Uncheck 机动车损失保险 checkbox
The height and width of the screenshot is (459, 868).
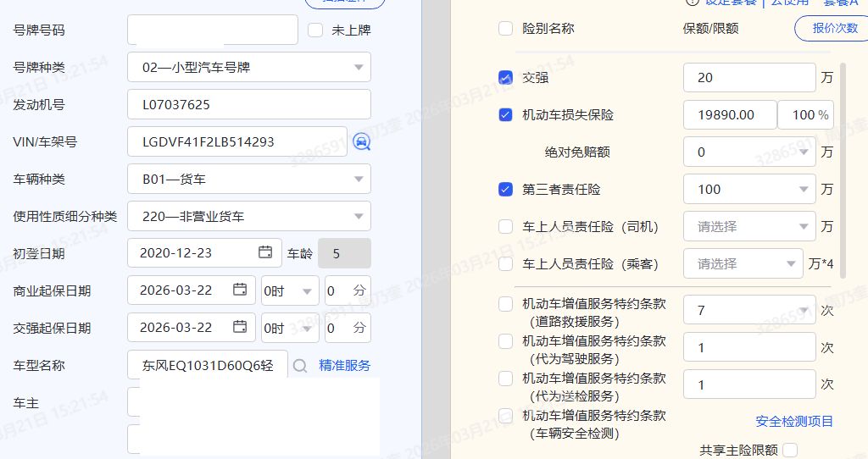tap(506, 115)
